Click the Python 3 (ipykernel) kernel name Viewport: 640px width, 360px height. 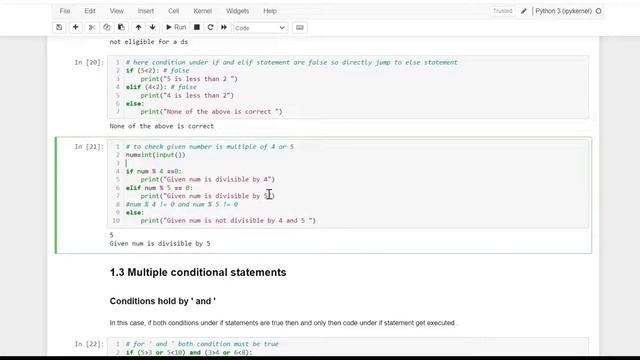pos(563,11)
